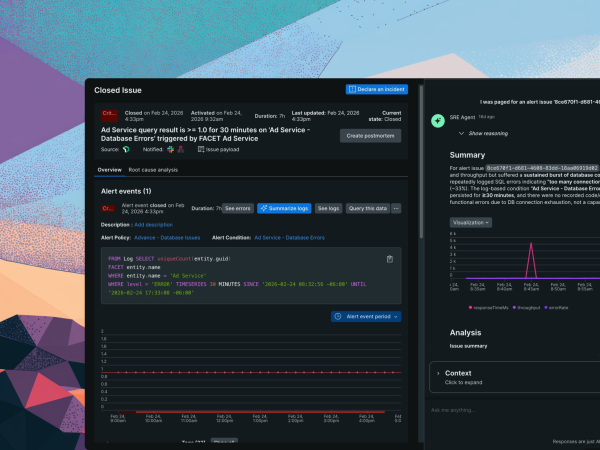Screen dimensions: 600x450
Task: Click the Declare an incident button
Action: click(377, 89)
